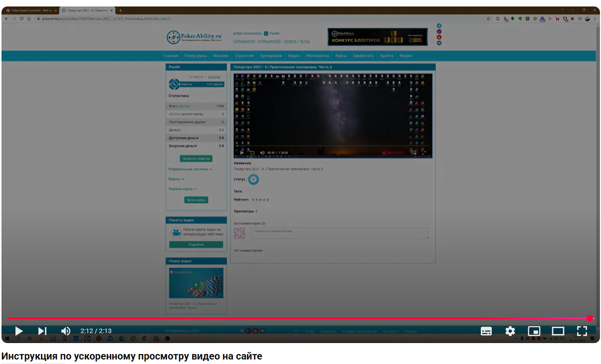The width and height of the screenshot is (601, 364).
Task: Open the Абонементы menu item
Action: pyautogui.click(x=318, y=56)
